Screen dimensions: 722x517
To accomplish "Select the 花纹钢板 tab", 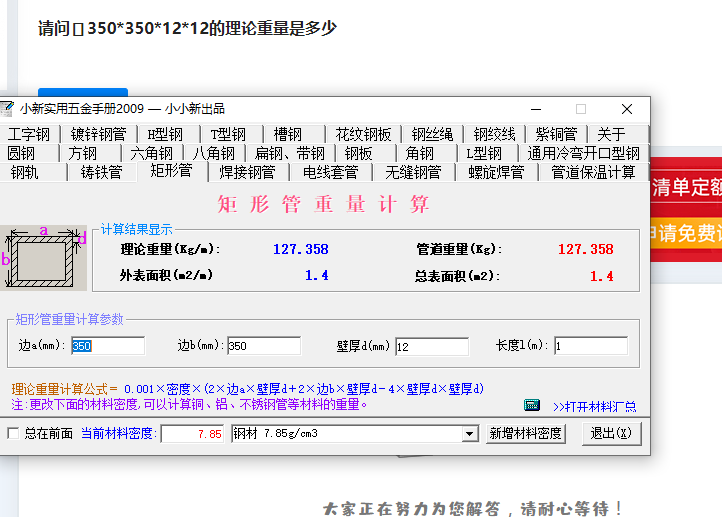I will [363, 134].
